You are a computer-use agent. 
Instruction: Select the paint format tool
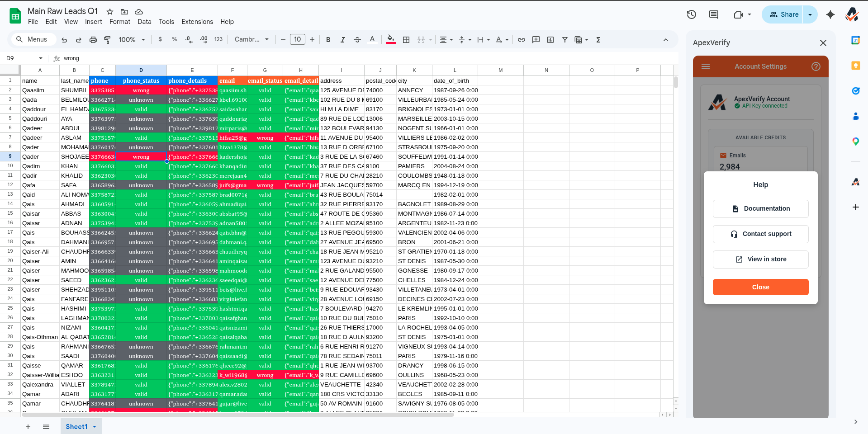pyautogui.click(x=108, y=40)
